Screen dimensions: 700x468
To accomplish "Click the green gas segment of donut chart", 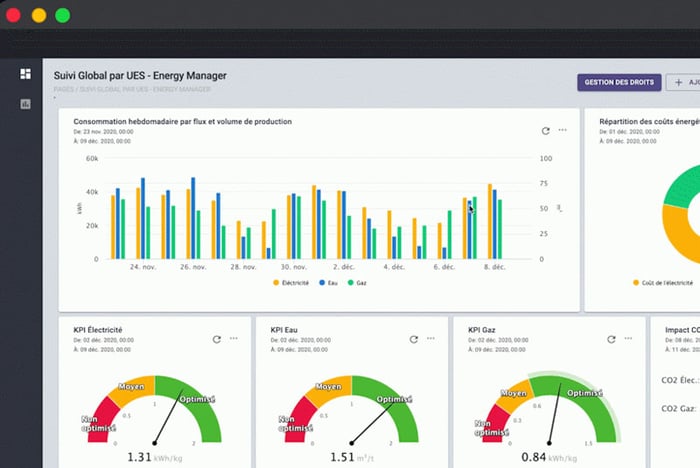I will tap(682, 188).
